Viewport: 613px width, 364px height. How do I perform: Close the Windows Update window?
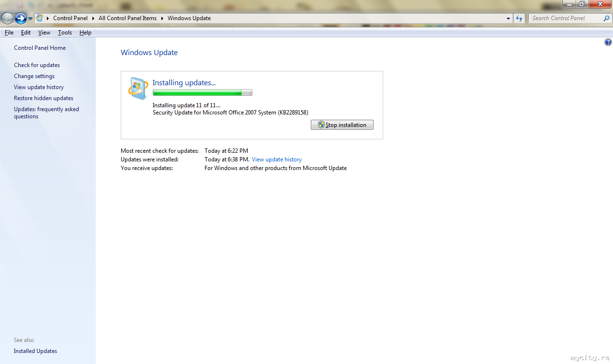pos(600,4)
